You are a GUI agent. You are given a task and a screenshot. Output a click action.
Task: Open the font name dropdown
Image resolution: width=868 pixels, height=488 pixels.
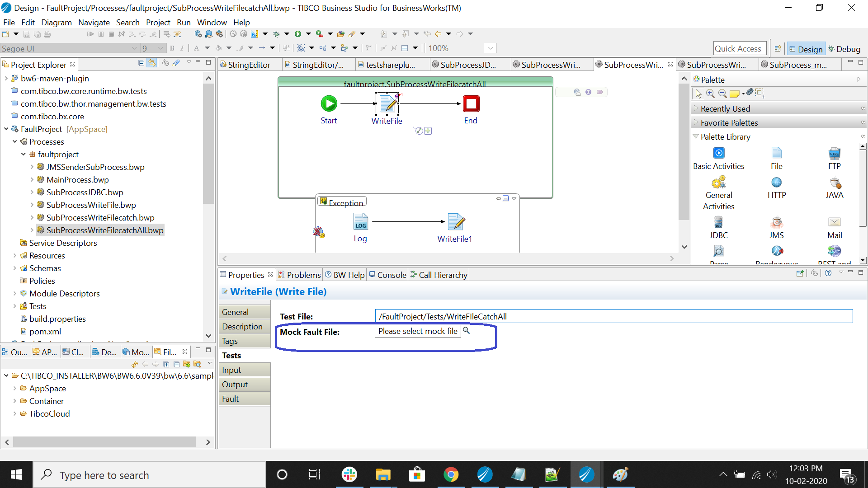coord(134,48)
